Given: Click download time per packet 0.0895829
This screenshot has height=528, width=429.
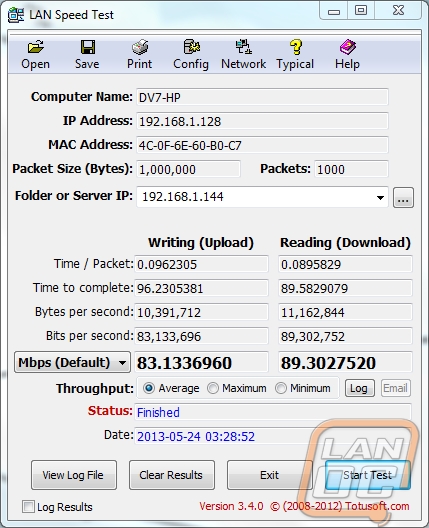Looking at the screenshot, I should click(345, 264).
